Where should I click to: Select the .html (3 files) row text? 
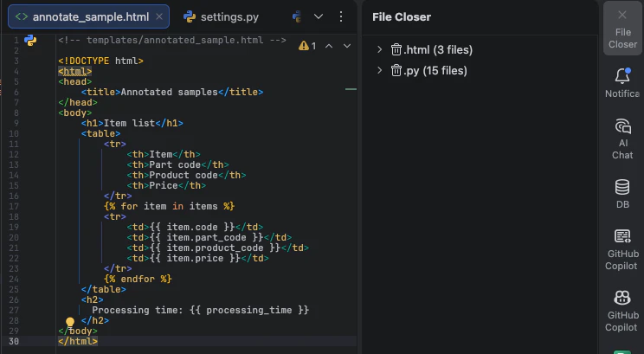438,49
